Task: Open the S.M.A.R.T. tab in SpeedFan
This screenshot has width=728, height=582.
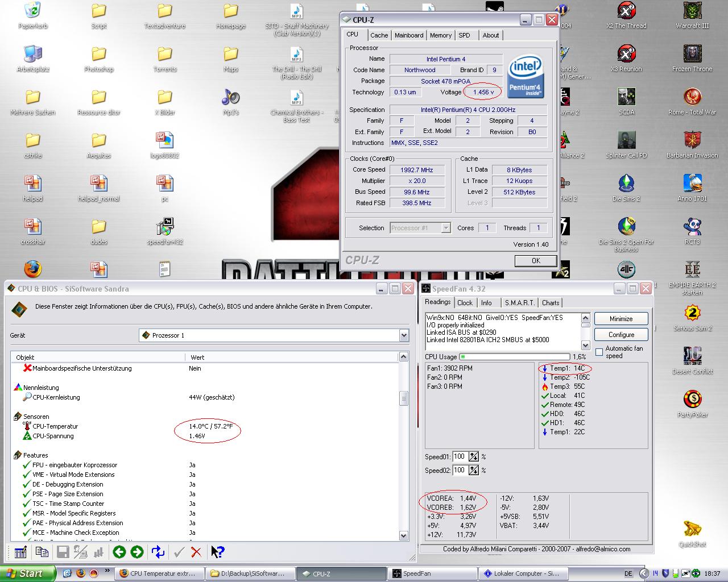Action: (x=520, y=303)
